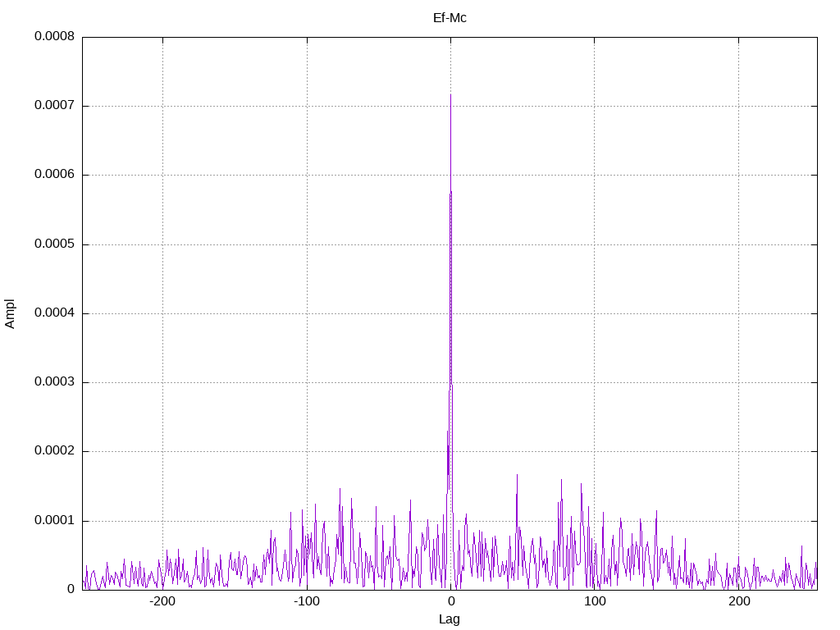
Task: Click y-axis tick value 0.0003
Action: (x=54, y=382)
